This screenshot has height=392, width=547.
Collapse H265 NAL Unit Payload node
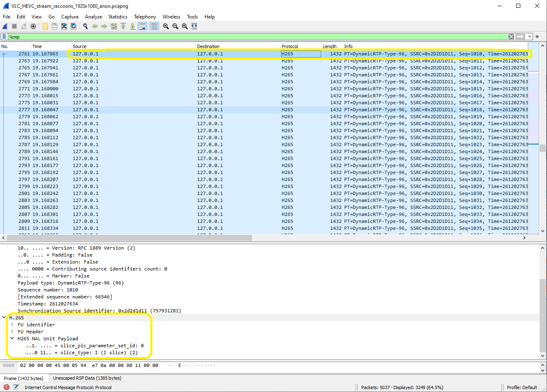click(x=12, y=339)
